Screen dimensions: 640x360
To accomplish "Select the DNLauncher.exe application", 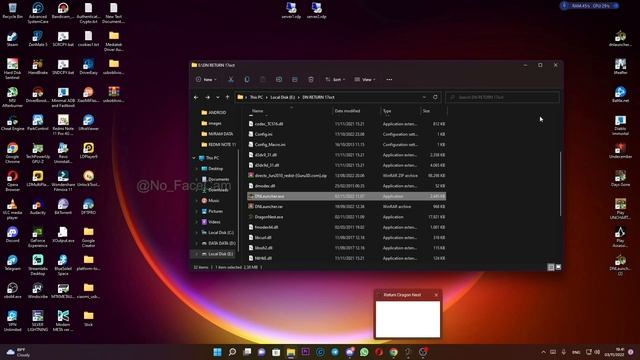I will [x=347, y=196].
